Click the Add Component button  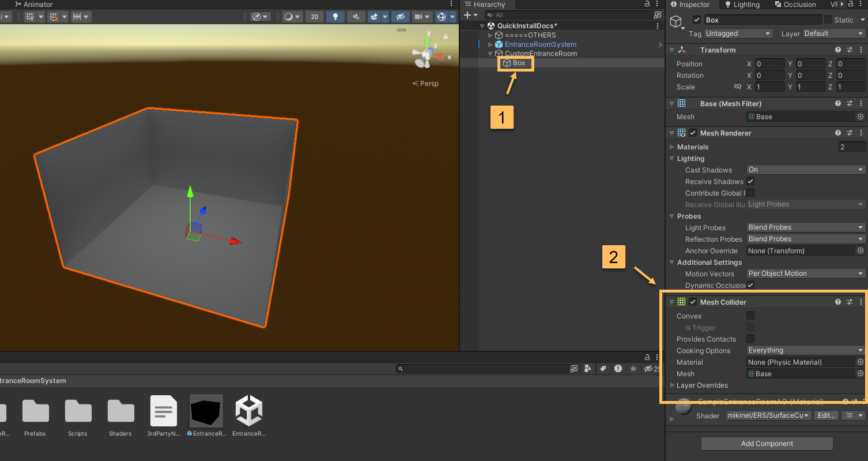[x=767, y=444]
